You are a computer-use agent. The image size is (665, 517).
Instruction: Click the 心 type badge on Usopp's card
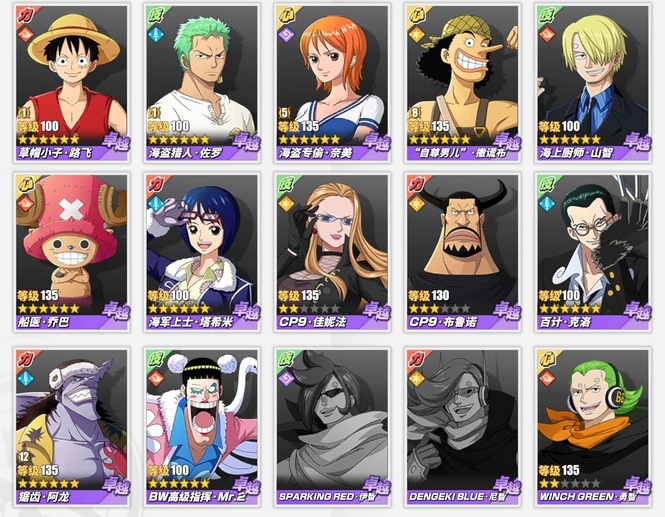417,16
